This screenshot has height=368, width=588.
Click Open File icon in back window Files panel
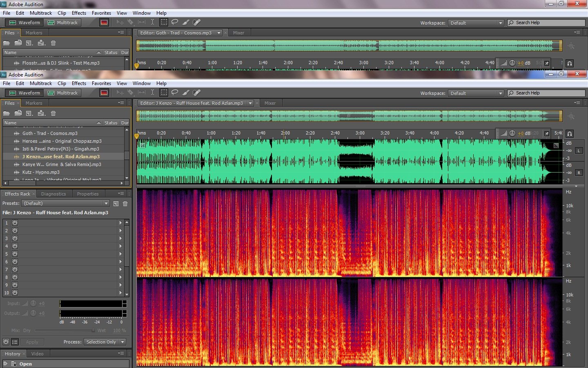(7, 43)
